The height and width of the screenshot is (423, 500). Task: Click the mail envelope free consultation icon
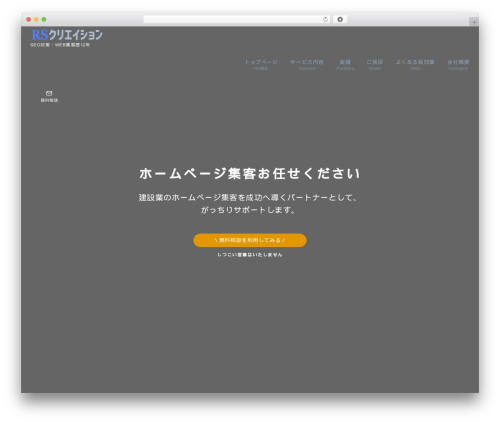tap(49, 93)
